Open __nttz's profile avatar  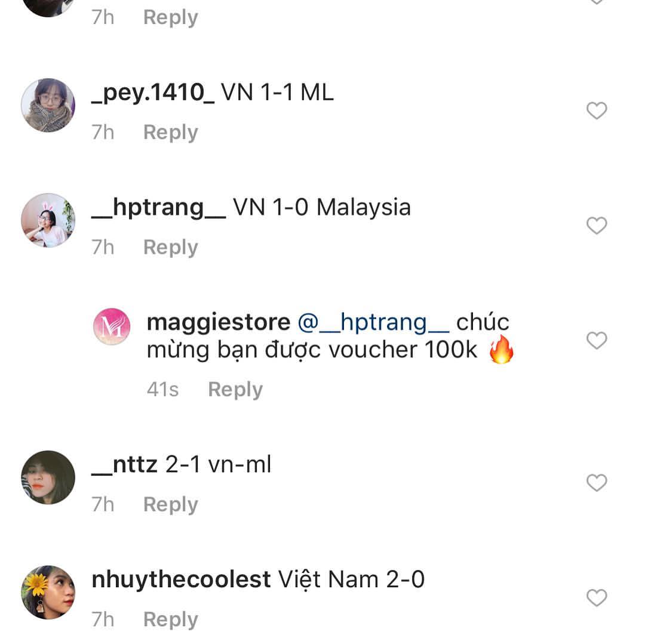(48, 477)
